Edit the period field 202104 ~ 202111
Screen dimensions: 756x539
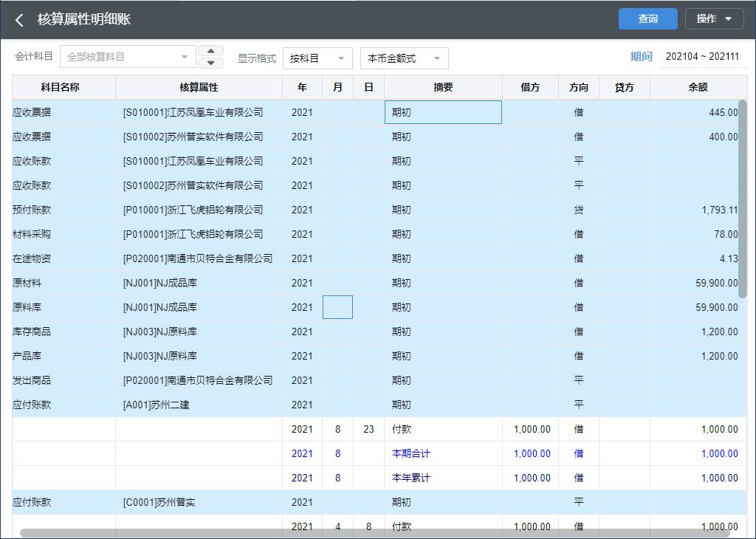[x=703, y=56]
